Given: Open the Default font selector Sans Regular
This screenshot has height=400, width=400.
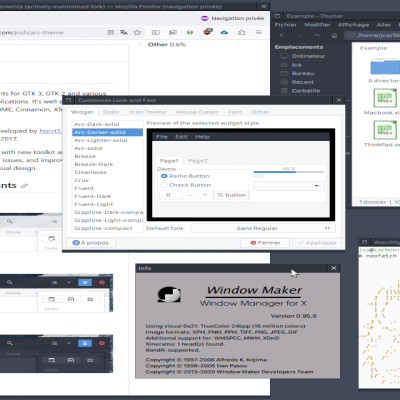Looking at the screenshot, I should 263,228.
